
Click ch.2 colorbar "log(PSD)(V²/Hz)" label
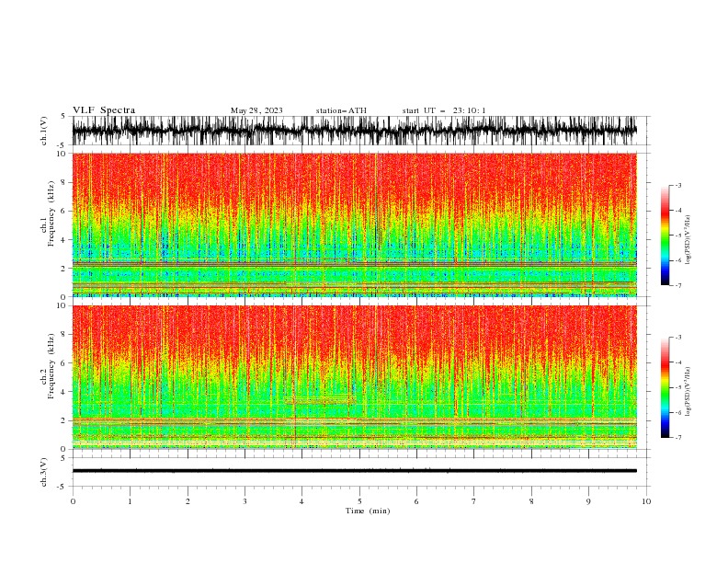[688, 392]
